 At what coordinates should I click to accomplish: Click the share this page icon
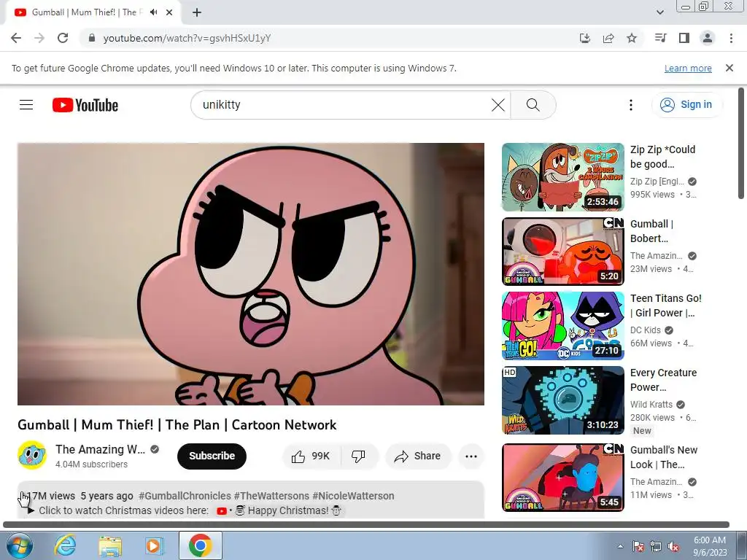click(x=608, y=38)
